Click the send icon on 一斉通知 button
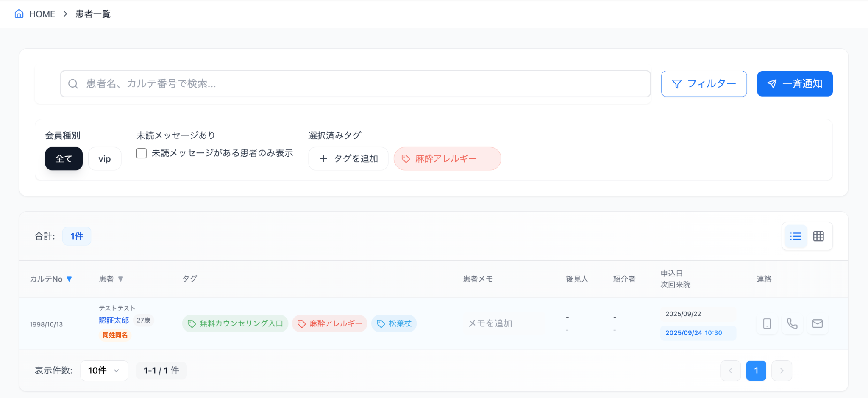The height and width of the screenshot is (398, 868). (x=772, y=83)
